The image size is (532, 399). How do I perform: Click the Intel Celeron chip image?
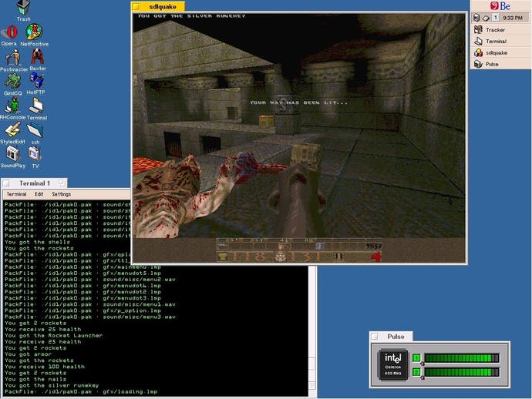[x=393, y=364]
